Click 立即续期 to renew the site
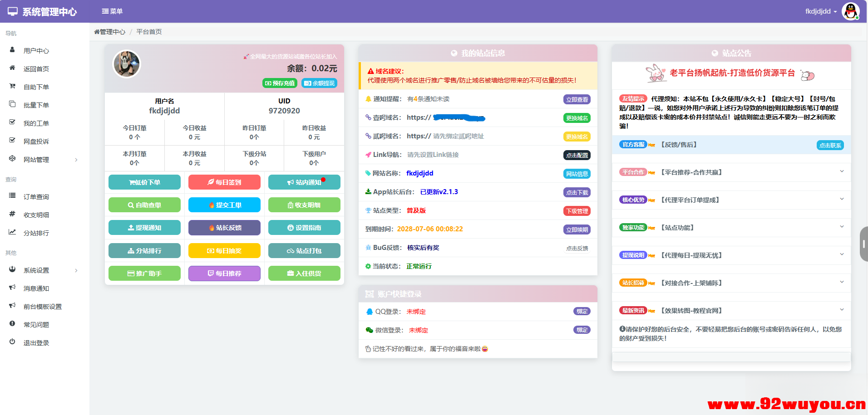868x415 pixels. point(577,229)
